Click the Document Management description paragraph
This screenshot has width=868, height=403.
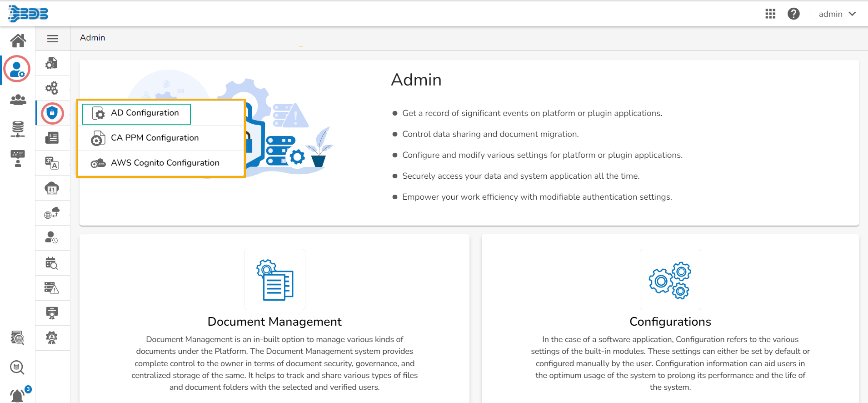[x=274, y=363]
